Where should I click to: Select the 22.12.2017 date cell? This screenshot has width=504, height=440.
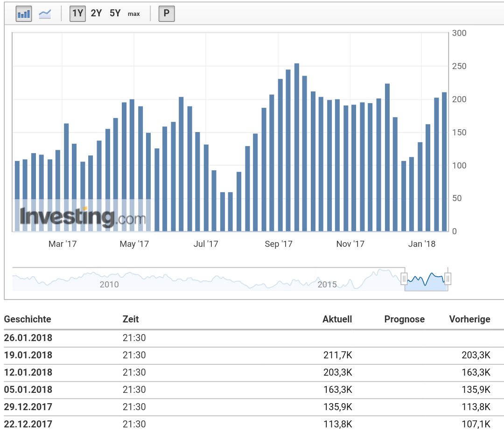[28, 424]
